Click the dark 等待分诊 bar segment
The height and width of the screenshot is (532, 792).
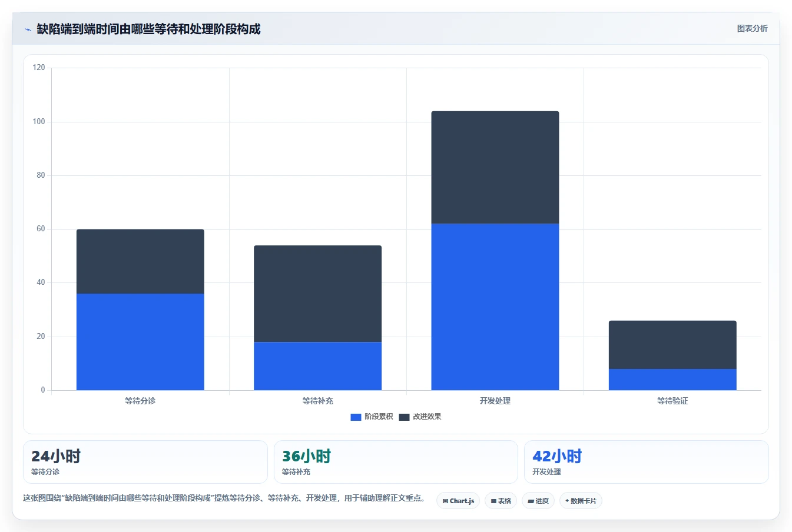point(140,261)
